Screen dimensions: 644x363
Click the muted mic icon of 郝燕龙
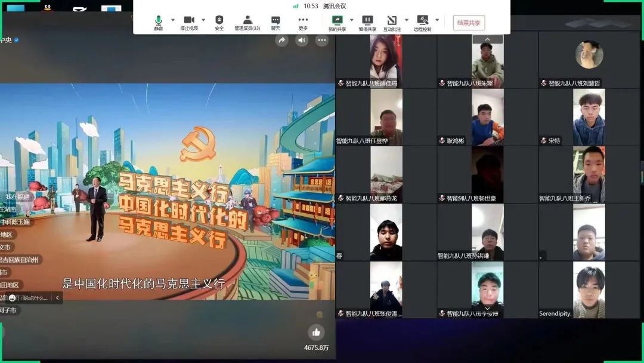(340, 198)
